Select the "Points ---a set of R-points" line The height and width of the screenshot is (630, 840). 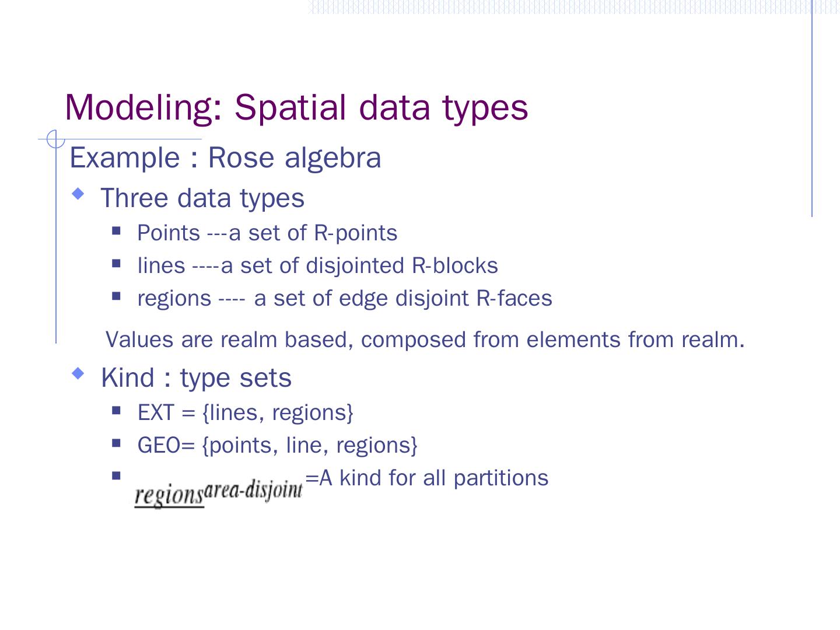pyautogui.click(x=267, y=233)
